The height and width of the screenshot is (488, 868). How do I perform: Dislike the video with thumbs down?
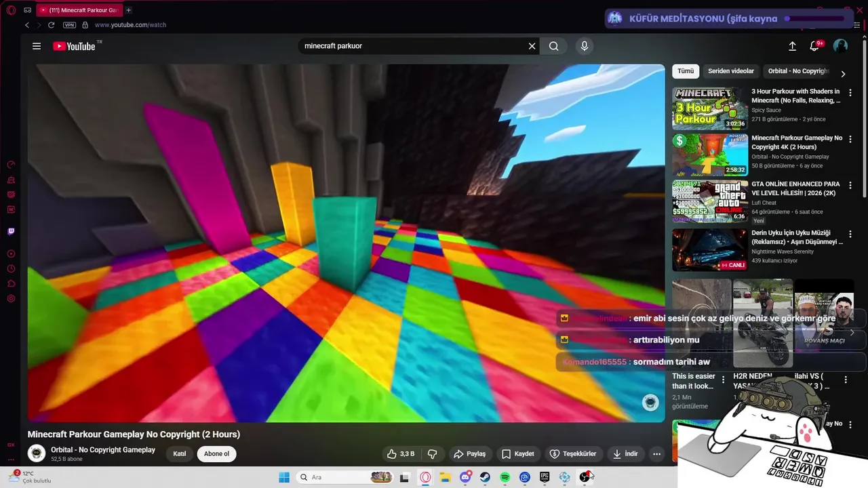pos(432,454)
